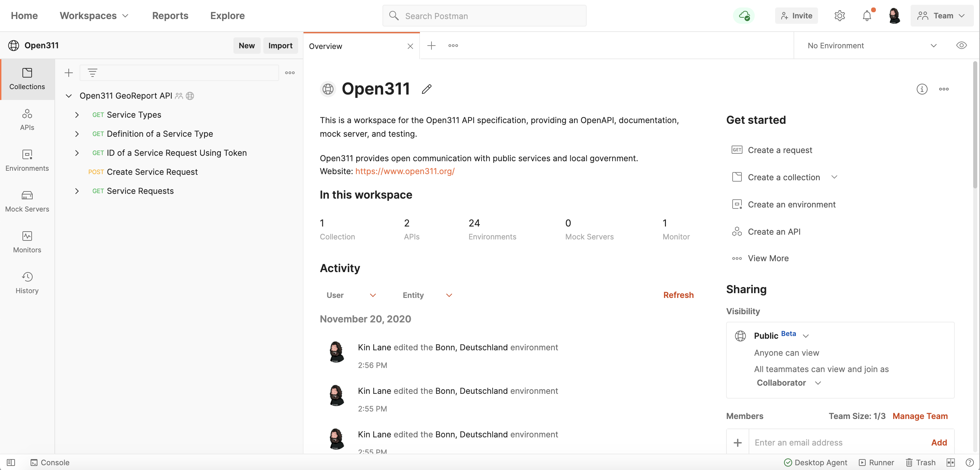The height and width of the screenshot is (470, 980).
Task: Show workspace info with the info icon
Action: click(922, 89)
